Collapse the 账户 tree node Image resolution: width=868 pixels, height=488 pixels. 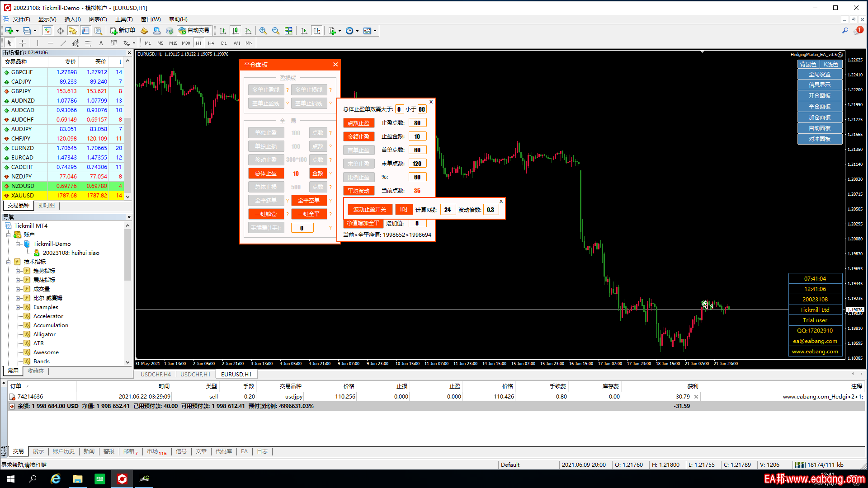point(8,235)
